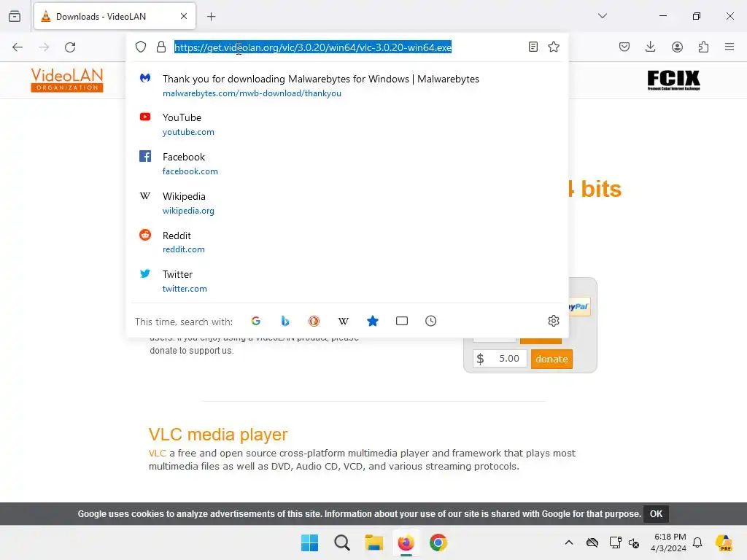The width and height of the screenshot is (747, 560).
Task: Go back to the previous page
Action: tap(18, 47)
